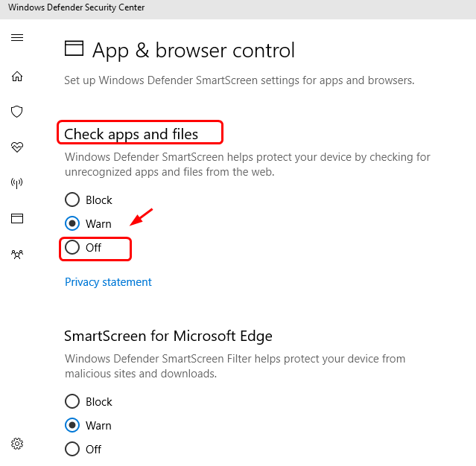Choose Warn for SmartScreen for Microsoft Edge

click(x=72, y=425)
